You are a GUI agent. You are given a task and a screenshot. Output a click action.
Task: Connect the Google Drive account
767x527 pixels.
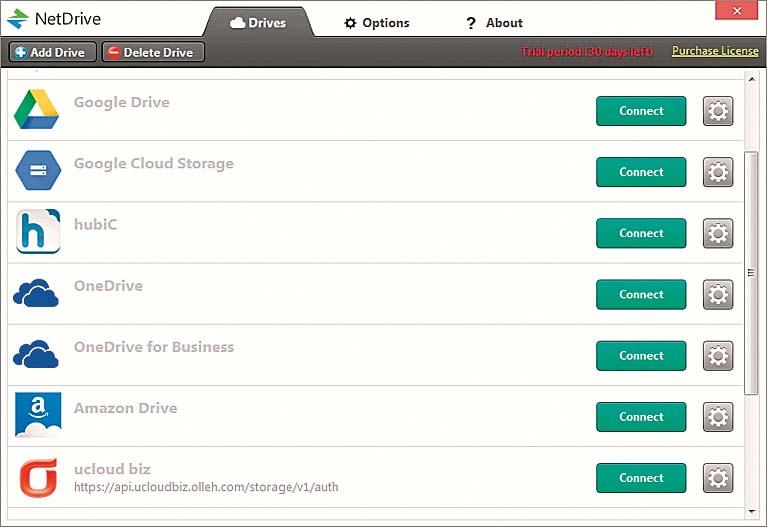641,111
